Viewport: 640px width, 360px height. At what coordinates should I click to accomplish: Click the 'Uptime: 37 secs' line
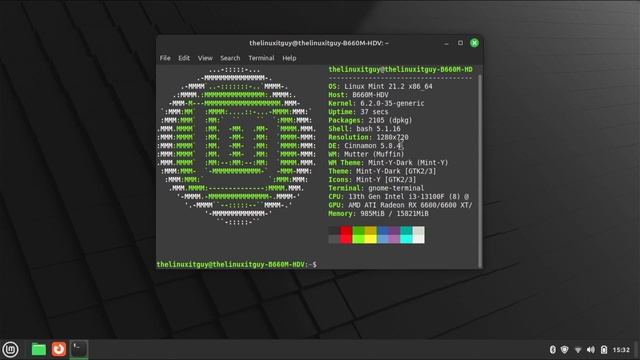click(358, 112)
